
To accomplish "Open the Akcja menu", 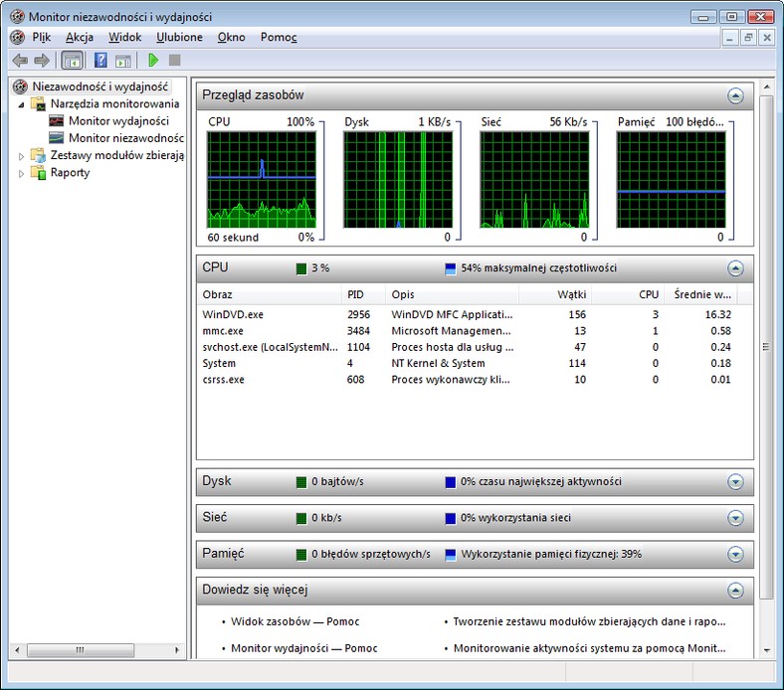I will (80, 37).
